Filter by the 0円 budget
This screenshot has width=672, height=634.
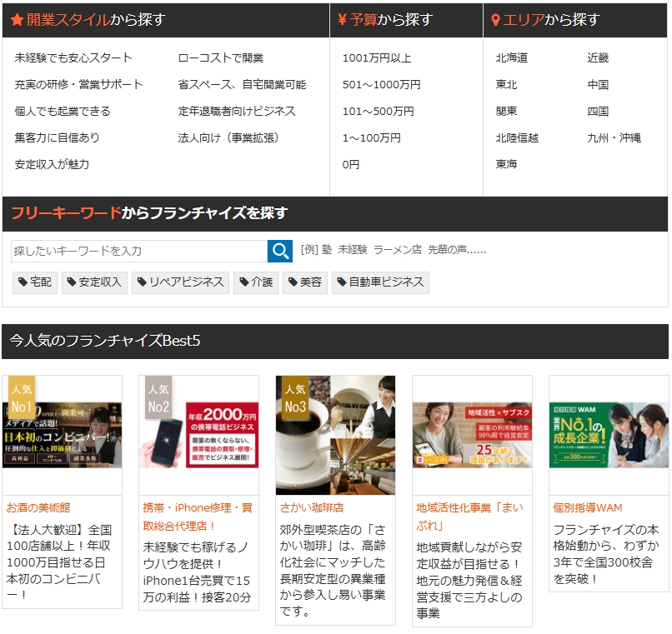pos(351,164)
